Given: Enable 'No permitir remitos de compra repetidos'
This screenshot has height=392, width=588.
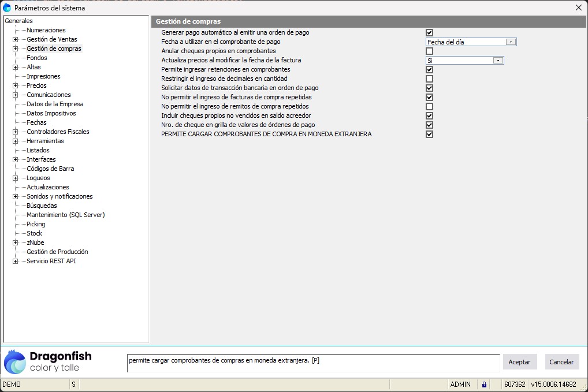Looking at the screenshot, I should coord(429,107).
